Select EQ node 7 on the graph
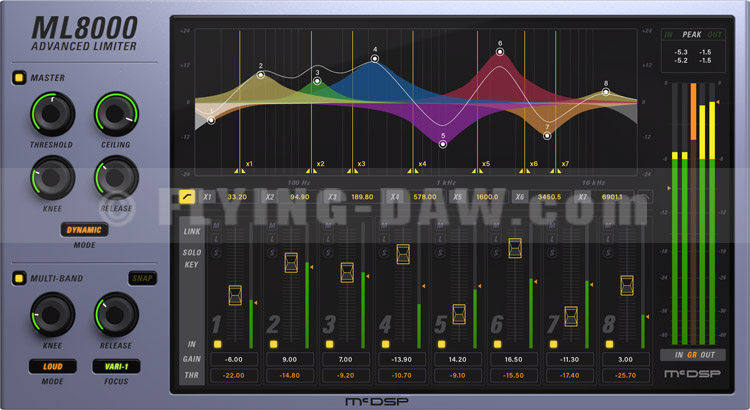The height and width of the screenshot is (410, 750). 547,136
